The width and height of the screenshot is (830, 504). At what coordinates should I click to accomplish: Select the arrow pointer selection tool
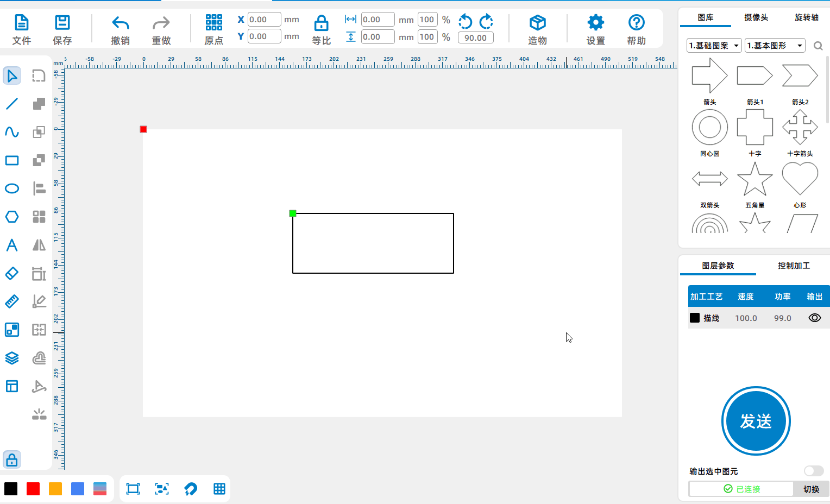click(12, 75)
